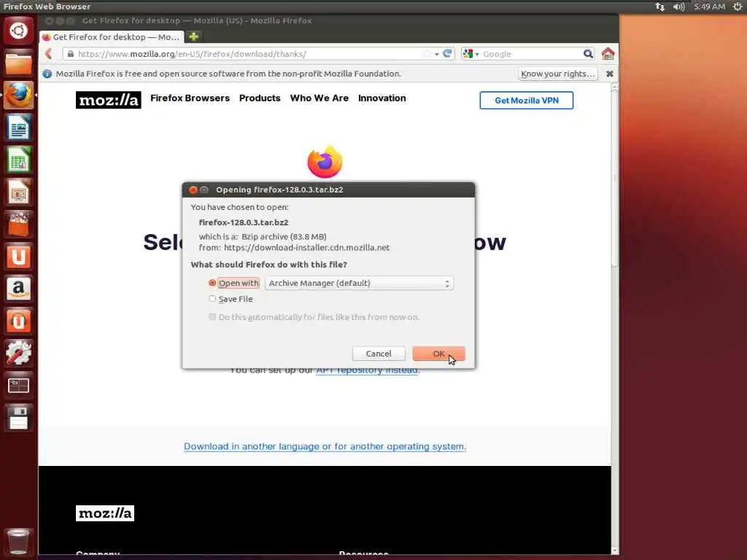Open System Settings wrench gear icon
The width and height of the screenshot is (747, 560).
click(18, 354)
